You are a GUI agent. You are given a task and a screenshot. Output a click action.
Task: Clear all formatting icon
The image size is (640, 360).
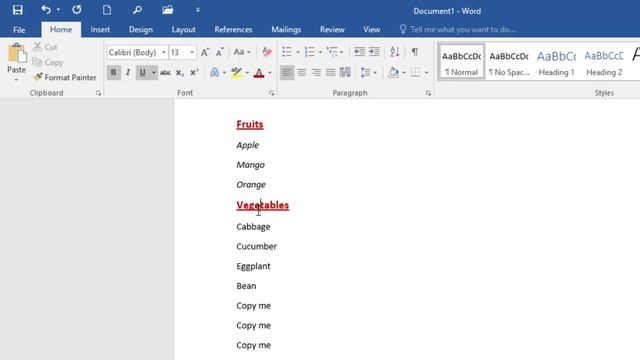[x=267, y=52]
